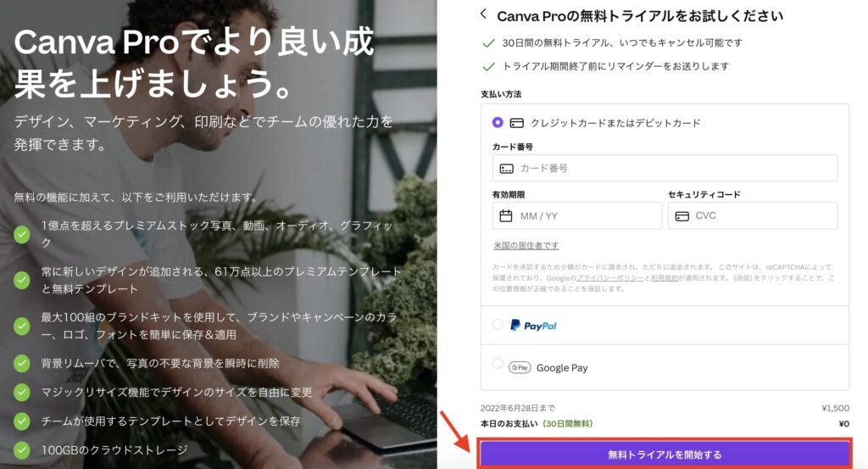
Task: Click the 無料トライアルを開始する button
Action: 665,455
